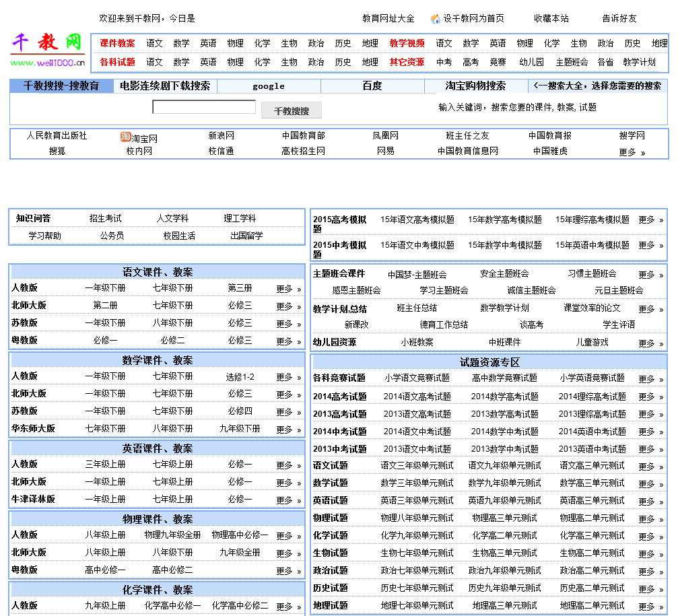This screenshot has height=616, width=678.
Task: Click 设千教网为首页 link
Action: pyautogui.click(x=473, y=19)
